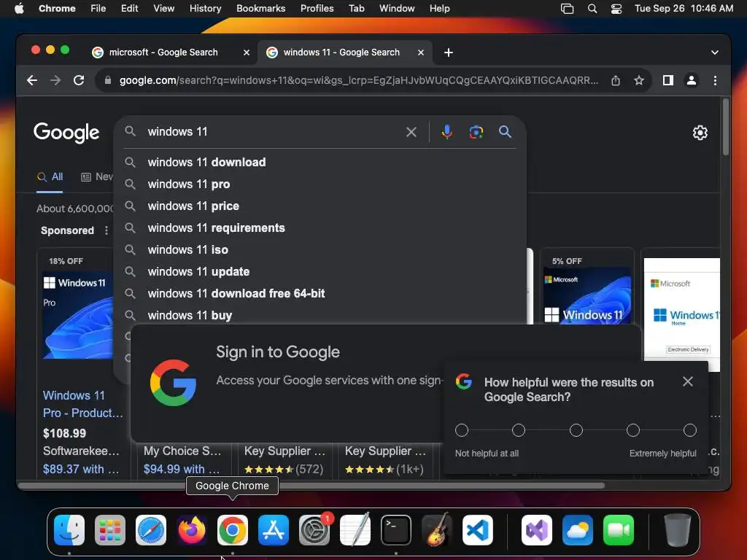Viewport: 747px width, 560px height.
Task: Open Chrome three-dot menu
Action: (715, 80)
